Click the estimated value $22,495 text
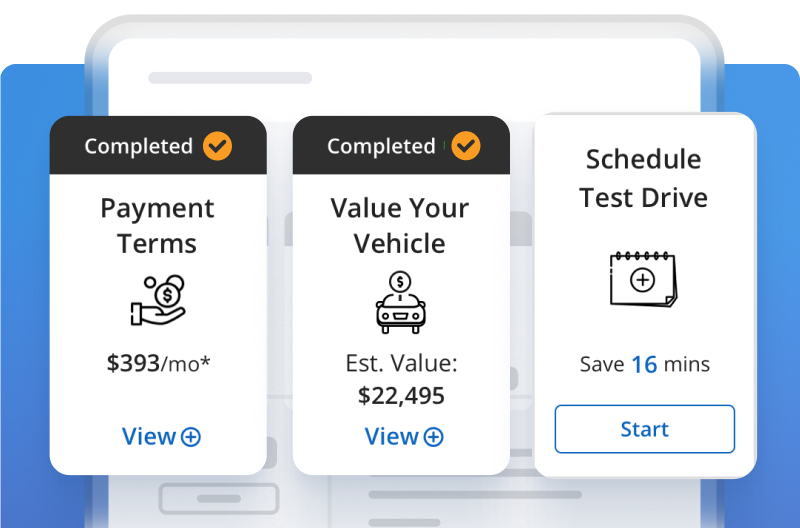Image resolution: width=800 pixels, height=528 pixels. pos(401,396)
